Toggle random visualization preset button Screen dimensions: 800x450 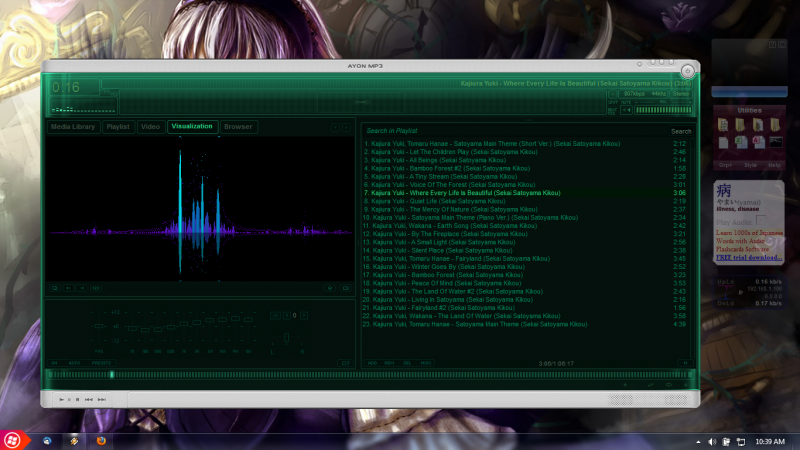click(95, 288)
